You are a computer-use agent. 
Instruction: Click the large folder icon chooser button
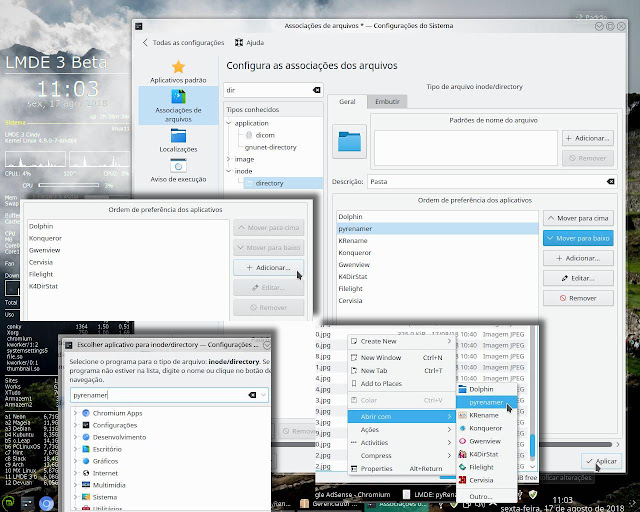[x=349, y=141]
